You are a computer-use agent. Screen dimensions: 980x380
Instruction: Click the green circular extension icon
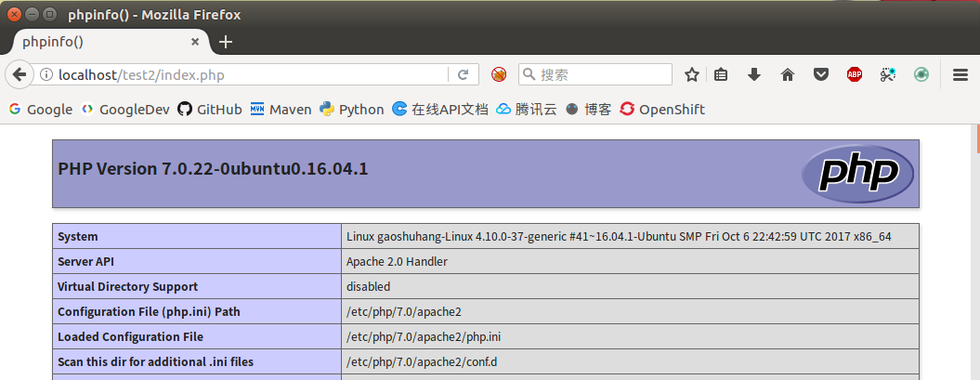921,74
